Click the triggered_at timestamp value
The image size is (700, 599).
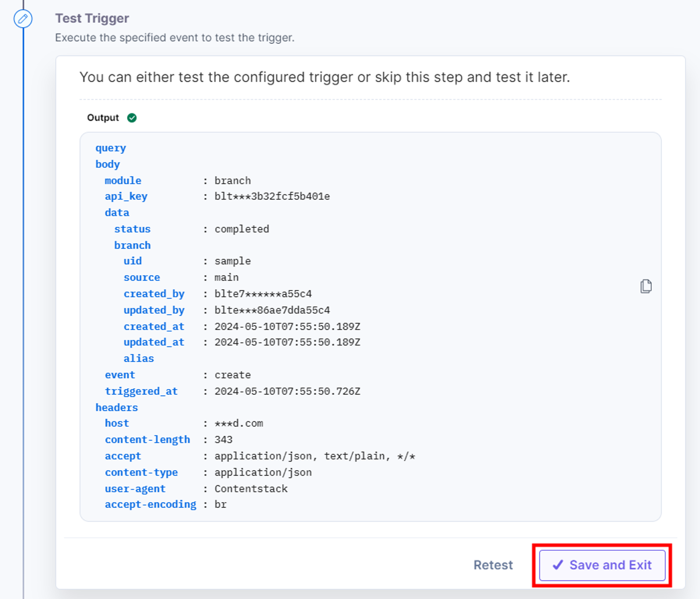(x=287, y=391)
